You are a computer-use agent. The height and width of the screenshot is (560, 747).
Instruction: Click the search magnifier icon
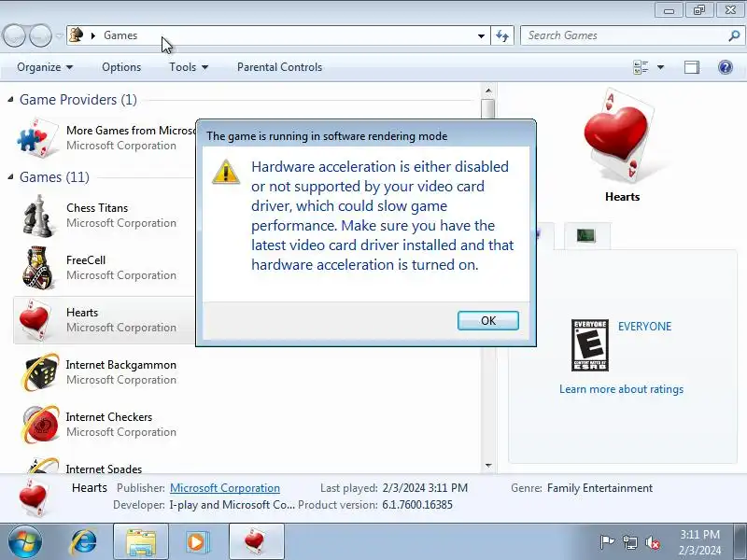(734, 35)
